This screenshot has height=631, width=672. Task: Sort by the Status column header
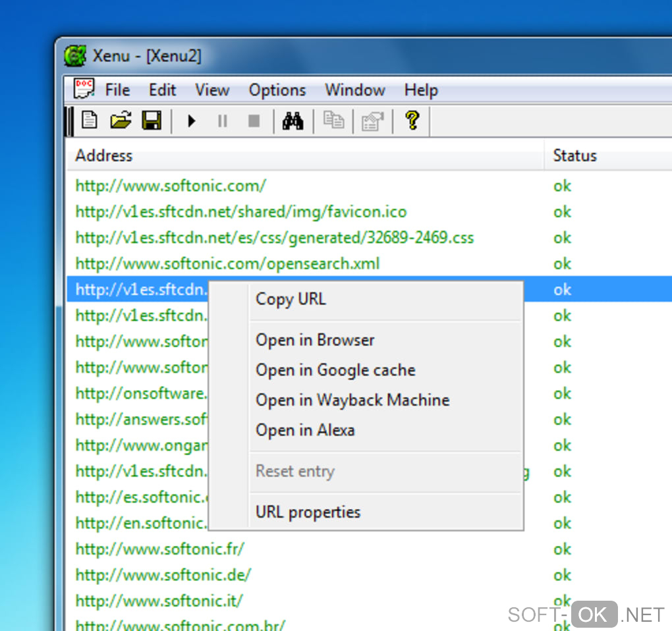point(608,155)
